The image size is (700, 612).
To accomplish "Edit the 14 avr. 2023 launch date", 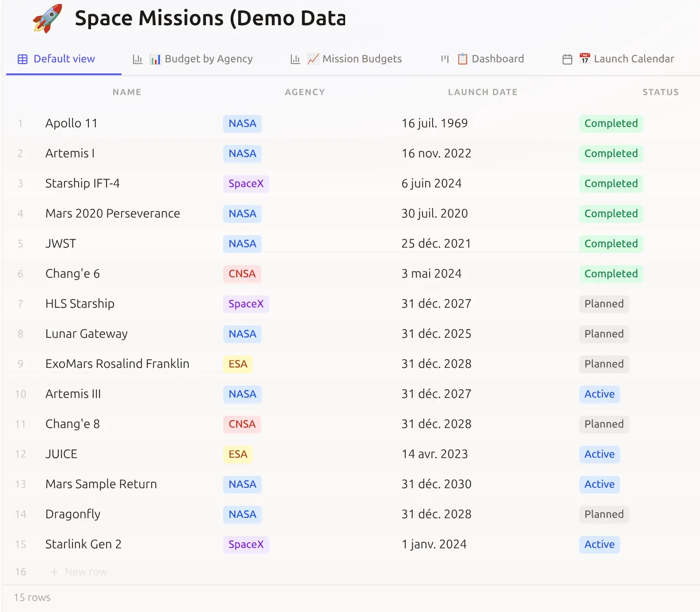I will [x=434, y=454].
